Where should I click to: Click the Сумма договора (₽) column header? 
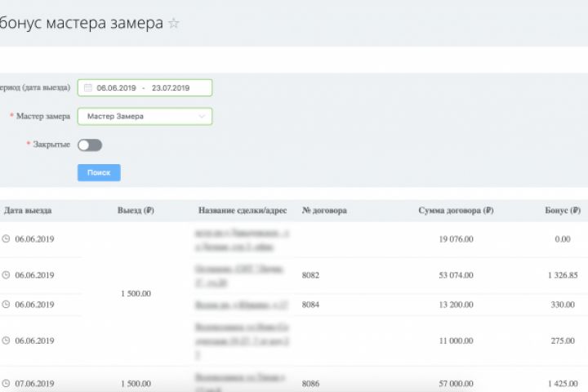coord(455,211)
